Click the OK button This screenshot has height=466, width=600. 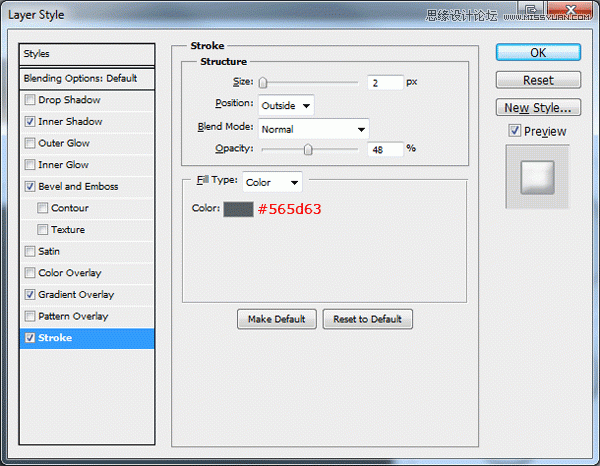tap(538, 52)
